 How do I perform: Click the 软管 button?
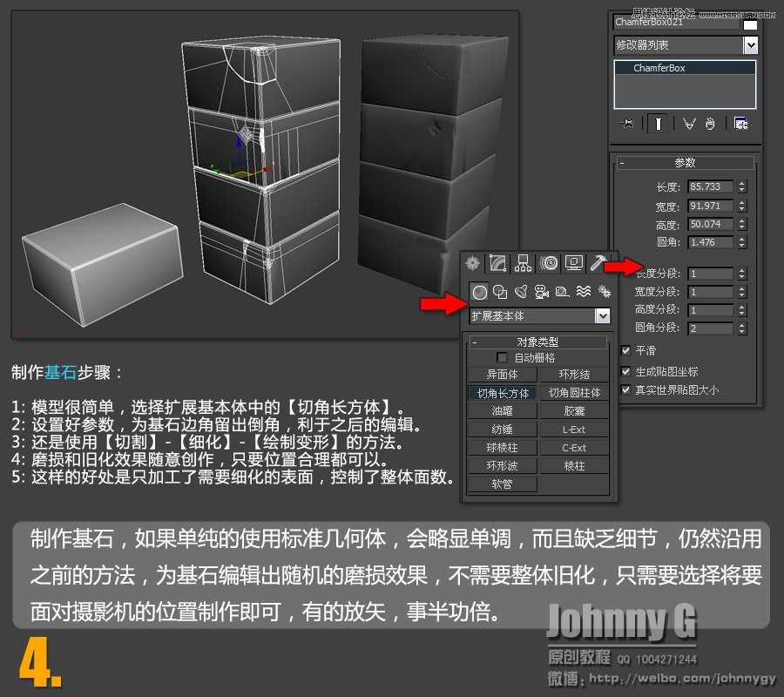(503, 484)
